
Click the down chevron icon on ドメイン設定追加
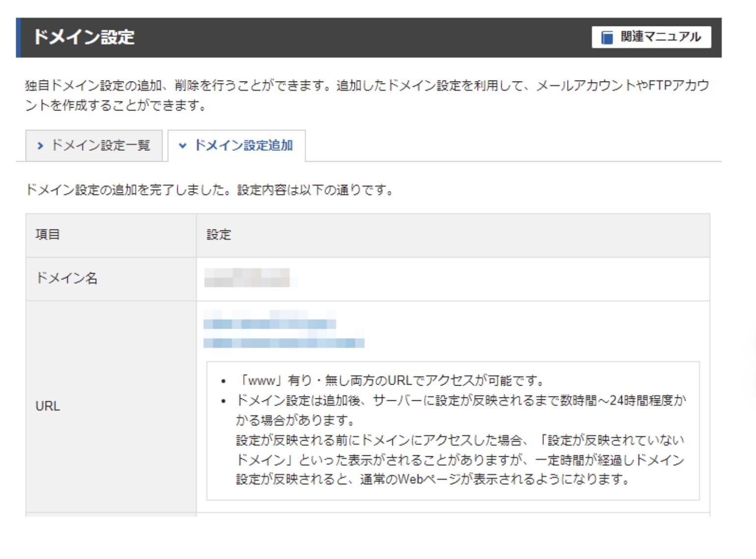click(x=183, y=146)
